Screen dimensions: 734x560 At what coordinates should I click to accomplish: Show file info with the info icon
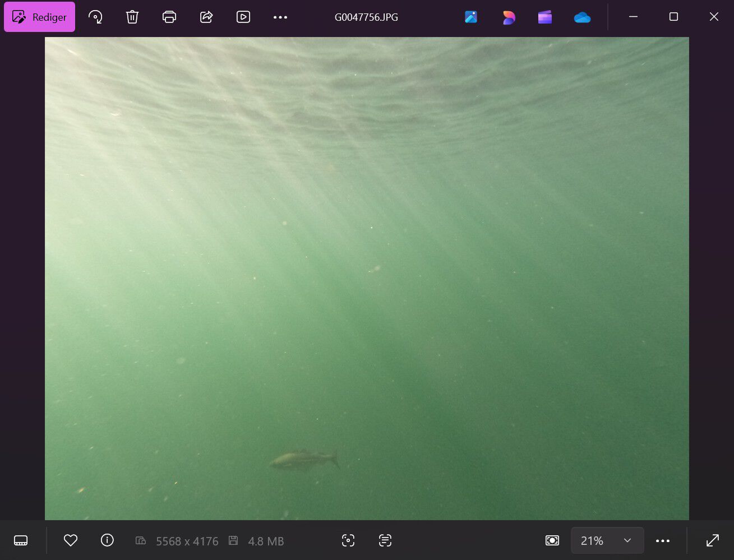pyautogui.click(x=107, y=540)
